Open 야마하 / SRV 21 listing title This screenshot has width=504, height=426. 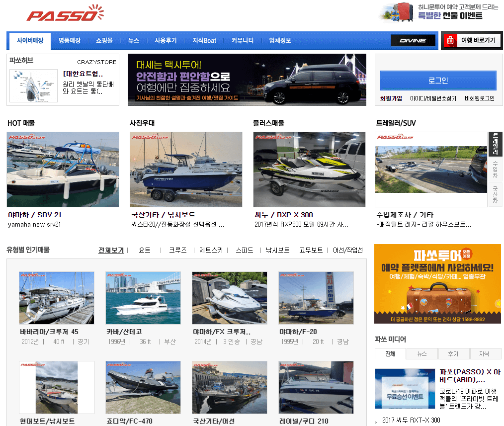(x=35, y=215)
